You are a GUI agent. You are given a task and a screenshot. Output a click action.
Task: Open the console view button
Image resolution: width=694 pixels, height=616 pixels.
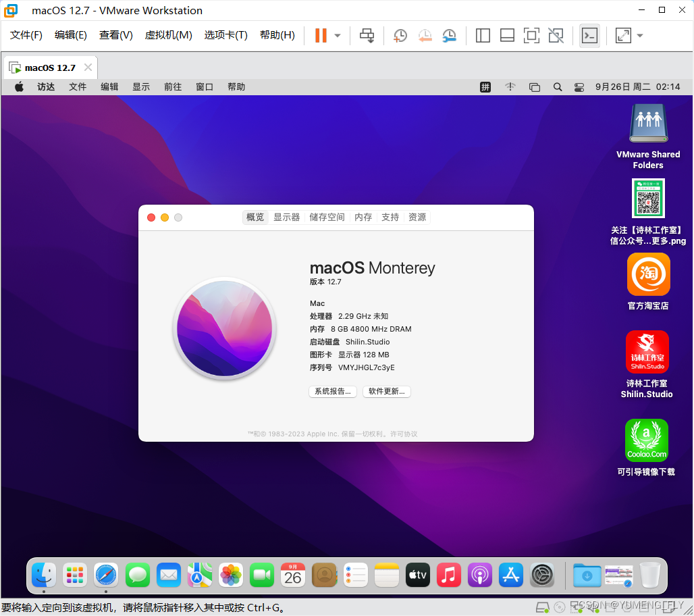coord(589,35)
